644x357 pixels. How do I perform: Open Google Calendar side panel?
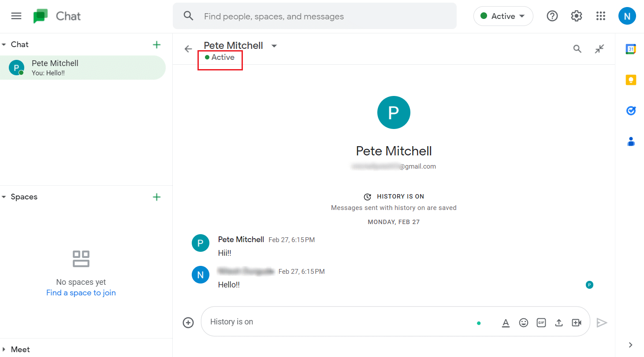click(x=631, y=49)
